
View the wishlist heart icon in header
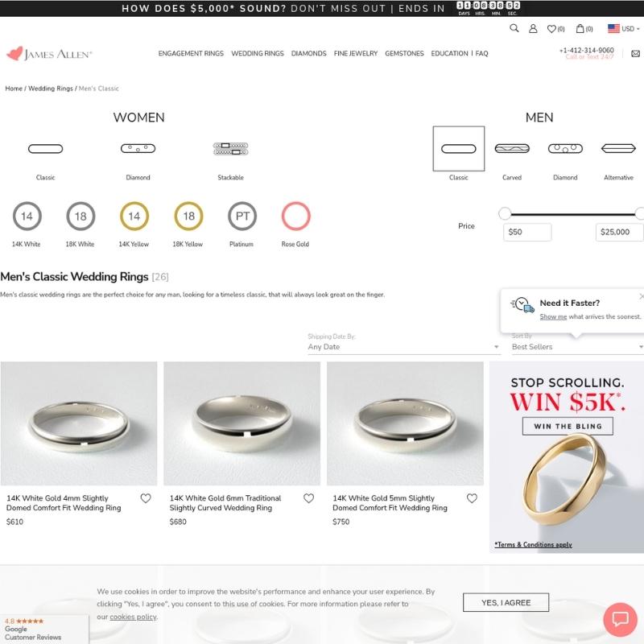click(551, 29)
